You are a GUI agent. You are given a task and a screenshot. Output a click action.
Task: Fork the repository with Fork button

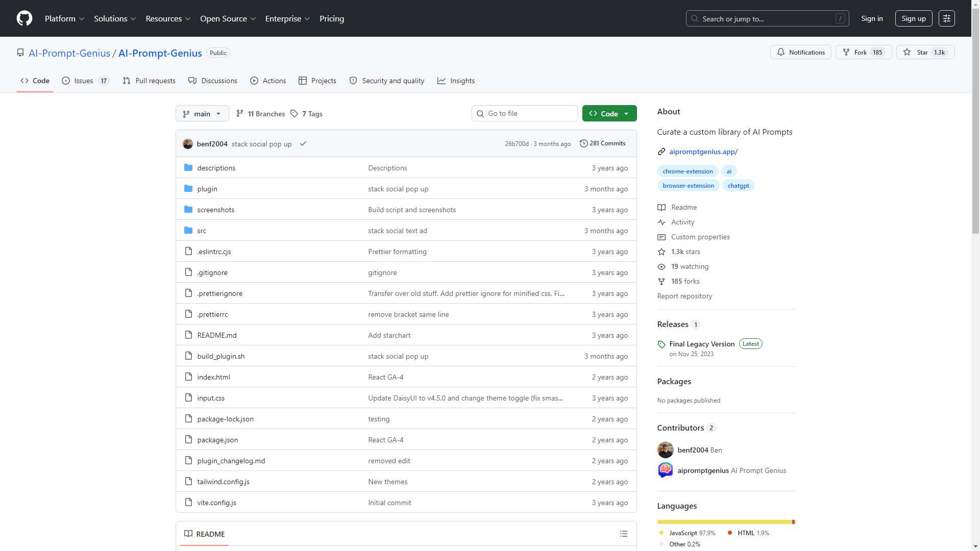pos(864,52)
